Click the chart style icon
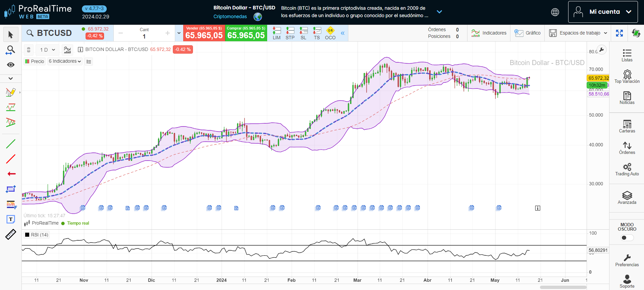Viewport: 644px width, 290px height. click(67, 50)
